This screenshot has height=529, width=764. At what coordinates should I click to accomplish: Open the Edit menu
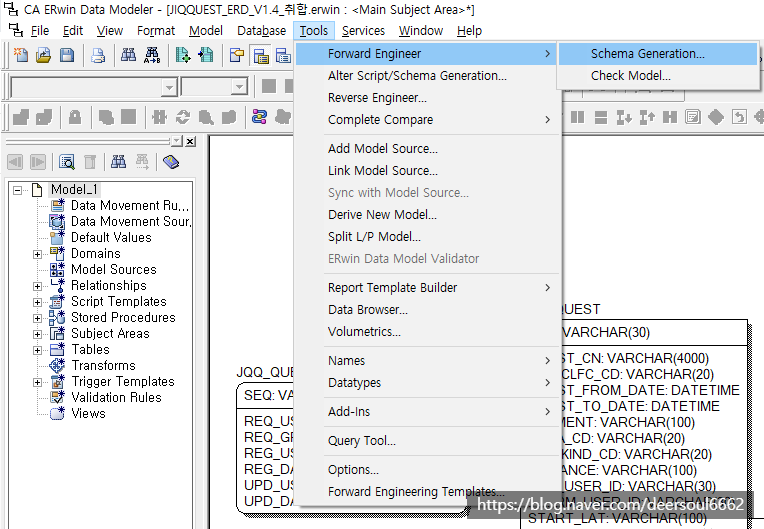[73, 31]
